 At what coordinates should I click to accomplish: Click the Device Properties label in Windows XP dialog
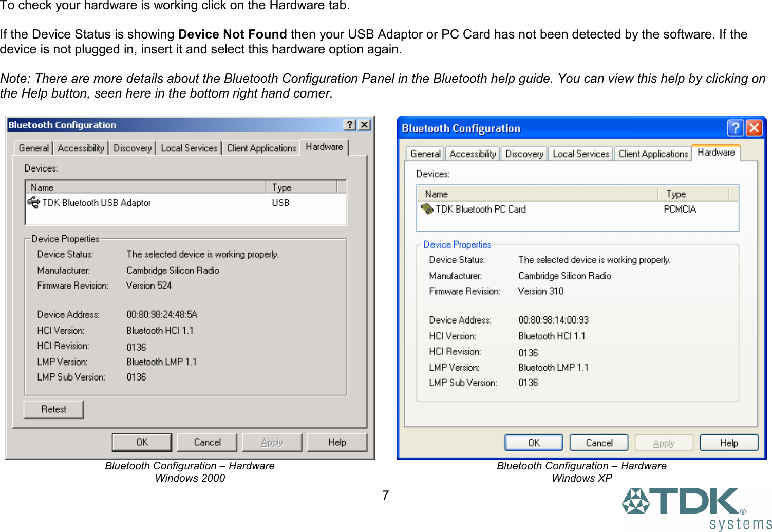point(457,244)
